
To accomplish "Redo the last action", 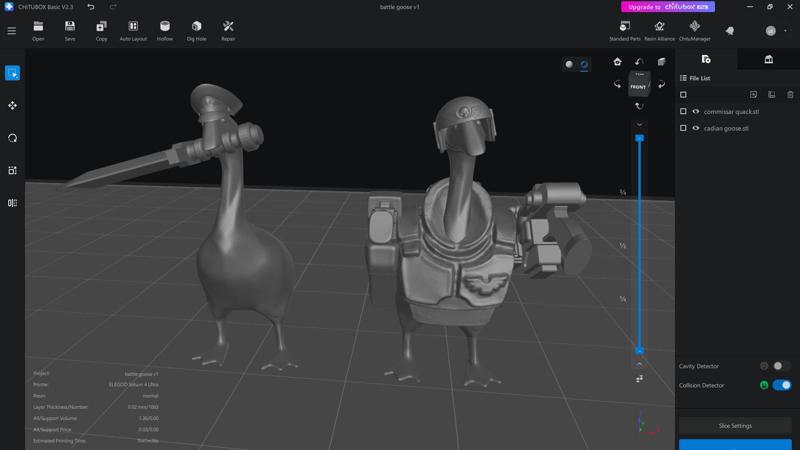I will coord(113,7).
